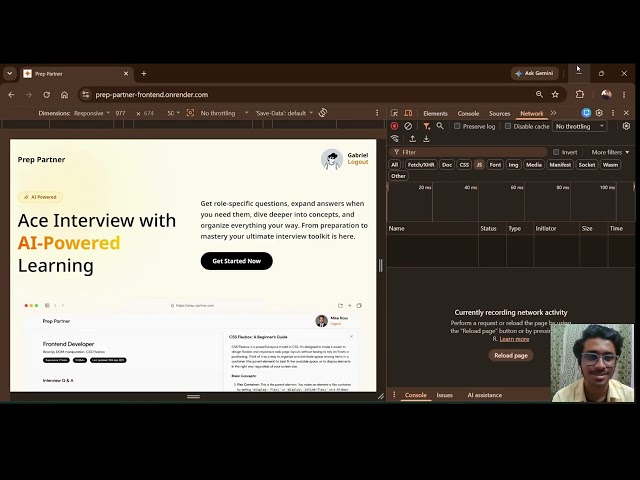The image size is (640, 480).
Task: Toggle the CSS filter chip
Action: 464,165
